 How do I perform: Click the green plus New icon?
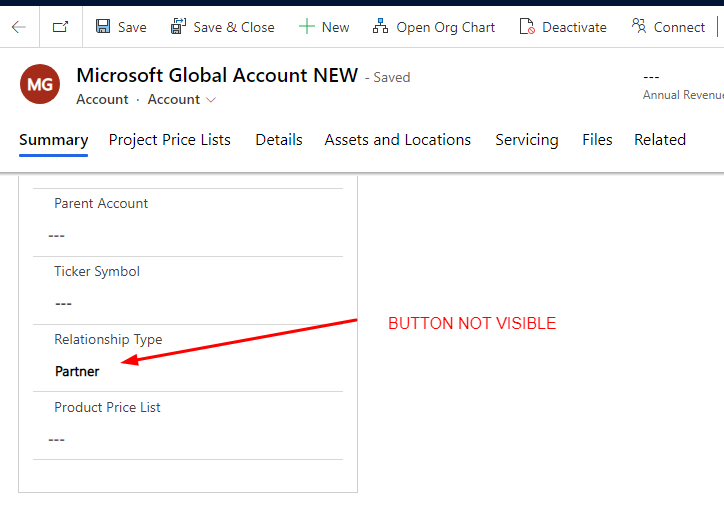(x=307, y=27)
